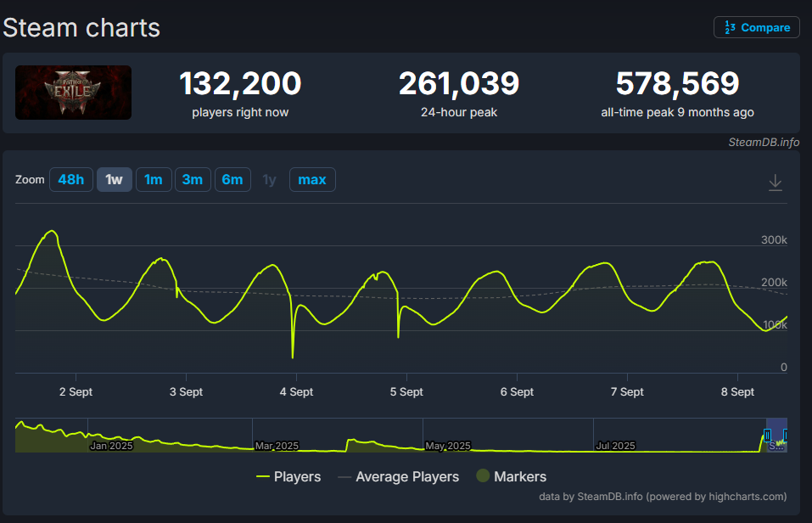Open the Path of Exile 2 game thumbnail

[x=73, y=93]
